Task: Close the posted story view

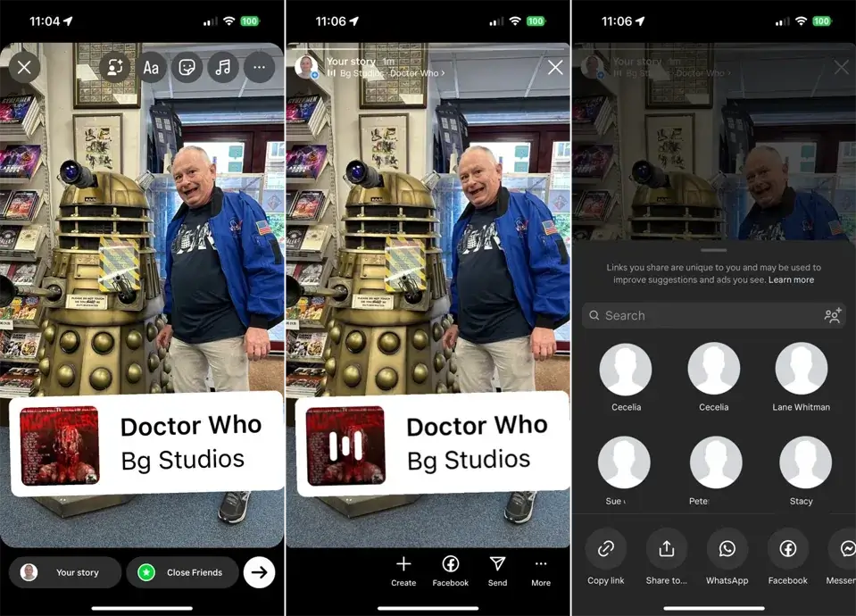Action: (555, 67)
